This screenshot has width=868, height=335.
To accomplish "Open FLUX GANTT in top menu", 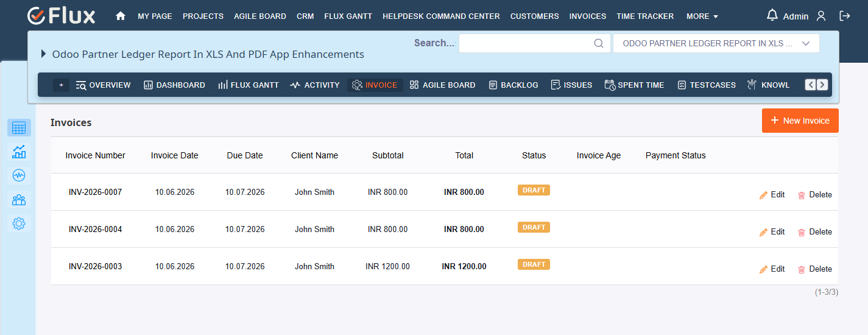I will click(348, 16).
